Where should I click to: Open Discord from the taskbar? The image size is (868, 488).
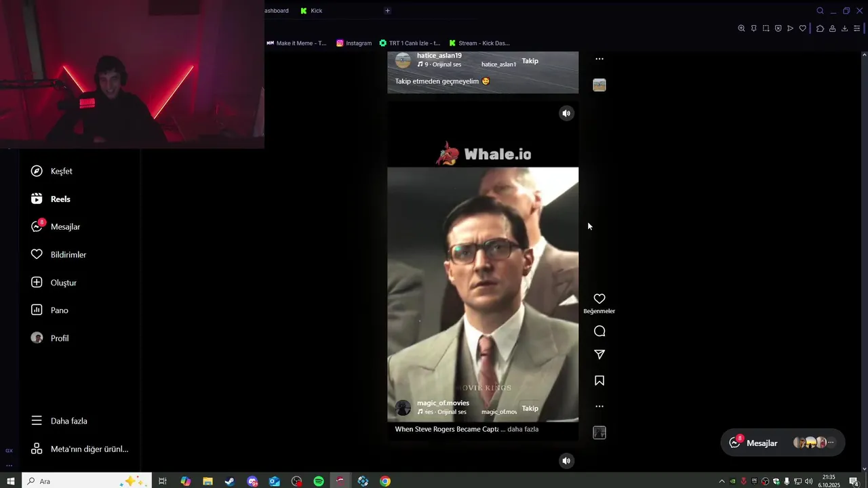(252, 481)
